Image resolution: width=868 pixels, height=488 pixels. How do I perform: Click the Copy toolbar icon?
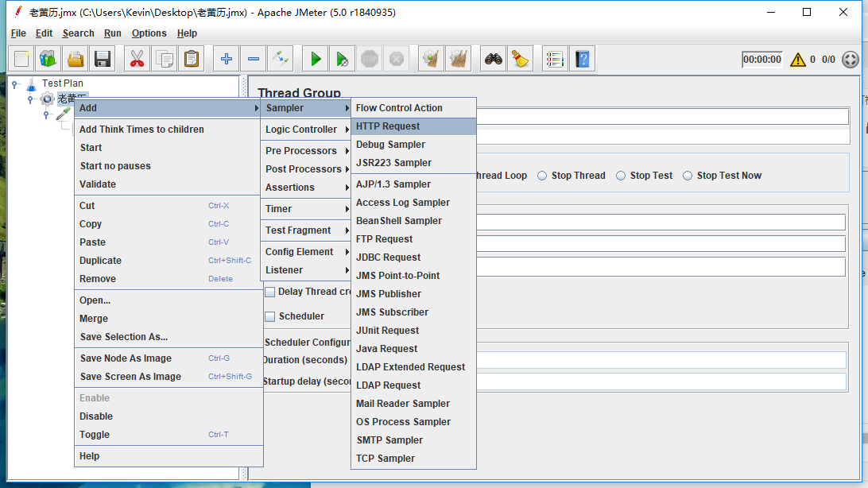[165, 59]
